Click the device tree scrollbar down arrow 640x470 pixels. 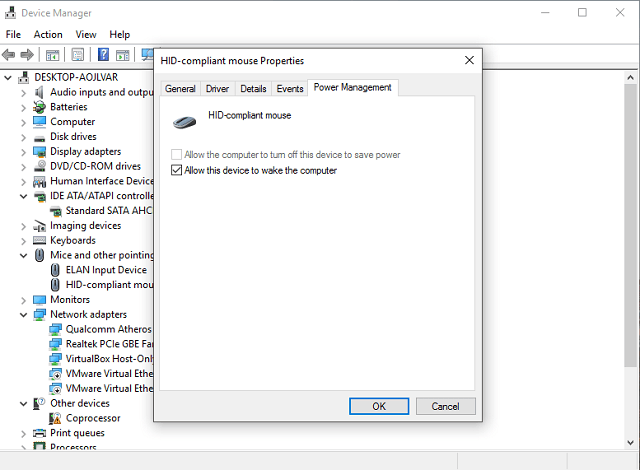coord(630,443)
